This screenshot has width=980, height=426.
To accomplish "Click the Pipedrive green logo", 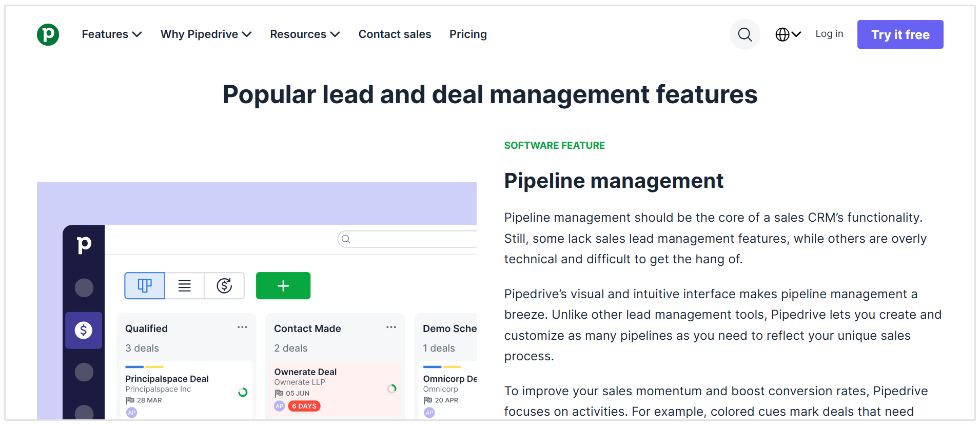I will [48, 34].
